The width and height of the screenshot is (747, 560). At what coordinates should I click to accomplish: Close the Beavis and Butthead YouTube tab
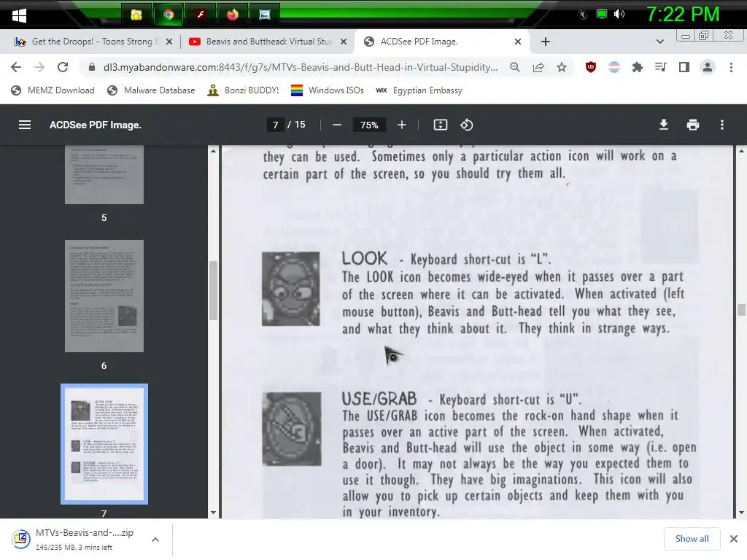[x=344, y=42]
